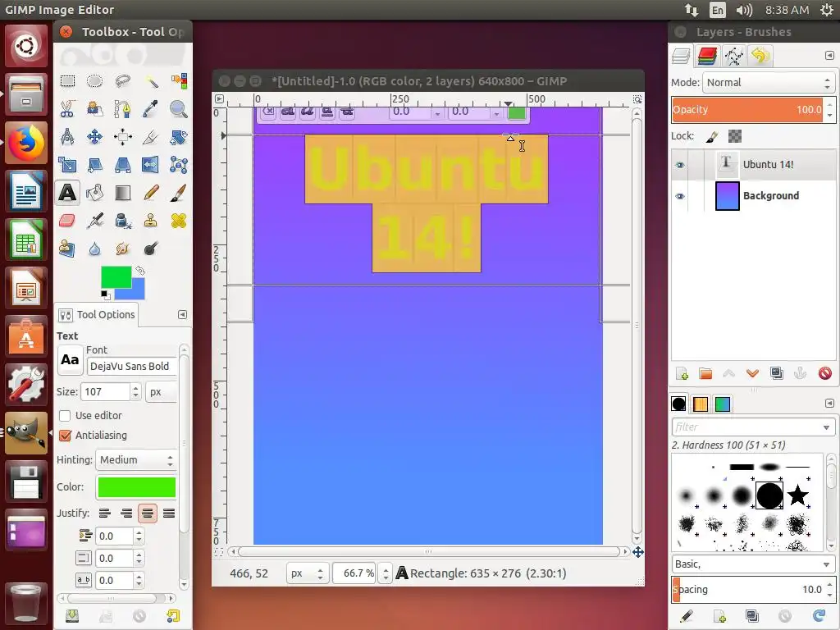Screen dimensions: 840x630
Task: Switch to the Gradients tab
Action: point(722,404)
